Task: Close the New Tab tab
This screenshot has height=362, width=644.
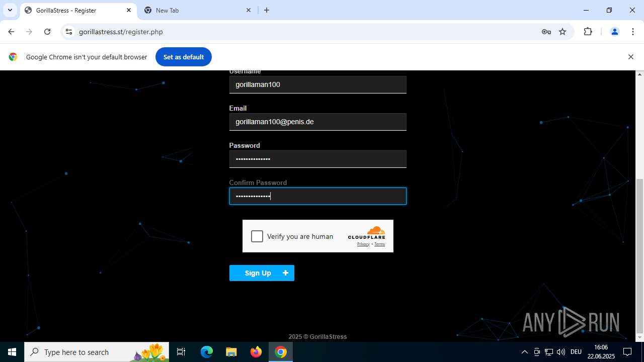Action: tap(249, 10)
